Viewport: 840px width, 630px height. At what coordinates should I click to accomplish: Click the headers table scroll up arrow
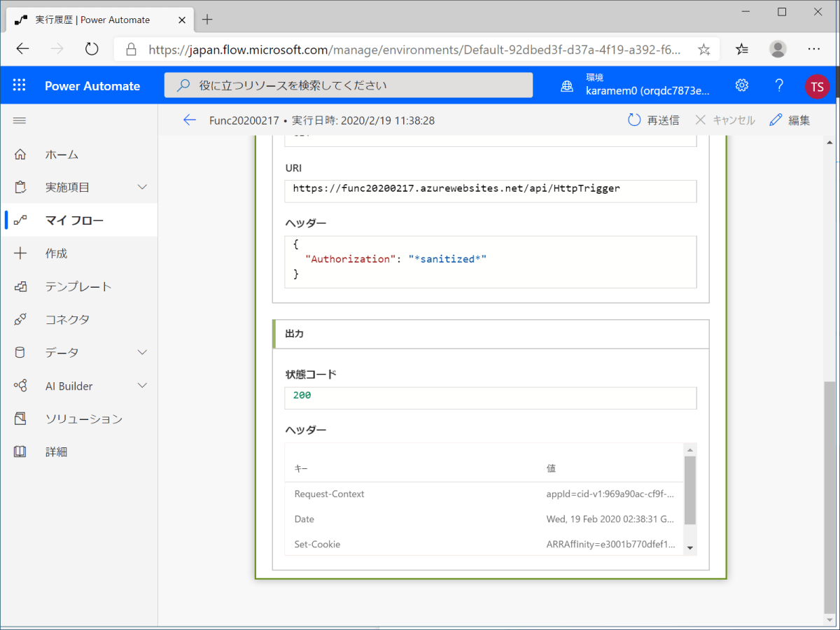tap(690, 450)
